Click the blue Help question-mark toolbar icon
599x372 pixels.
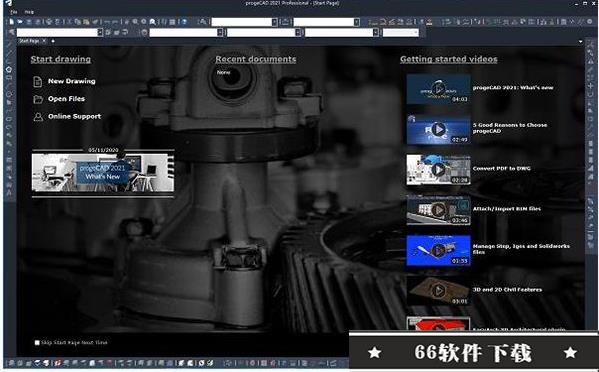184,22
